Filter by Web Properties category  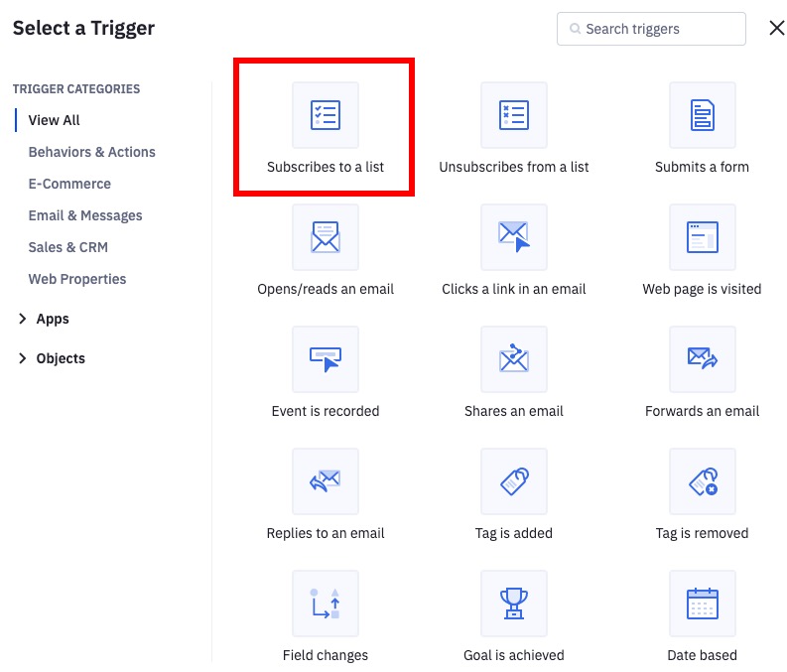(77, 279)
